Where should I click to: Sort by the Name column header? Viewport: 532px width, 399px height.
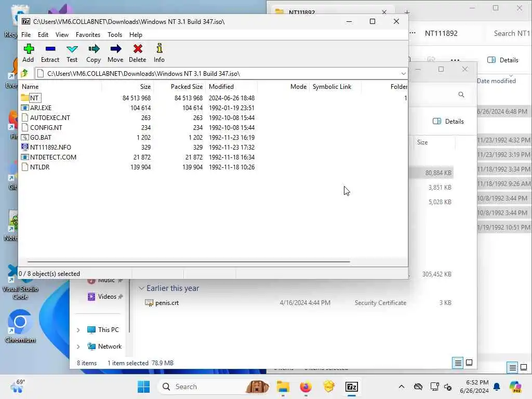(60, 87)
